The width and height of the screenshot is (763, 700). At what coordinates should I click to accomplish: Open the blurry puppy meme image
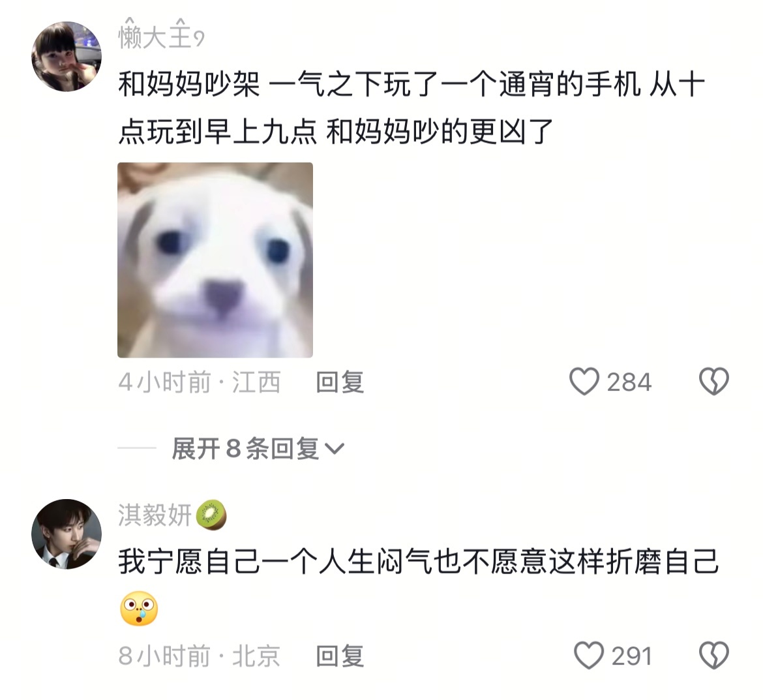point(215,260)
